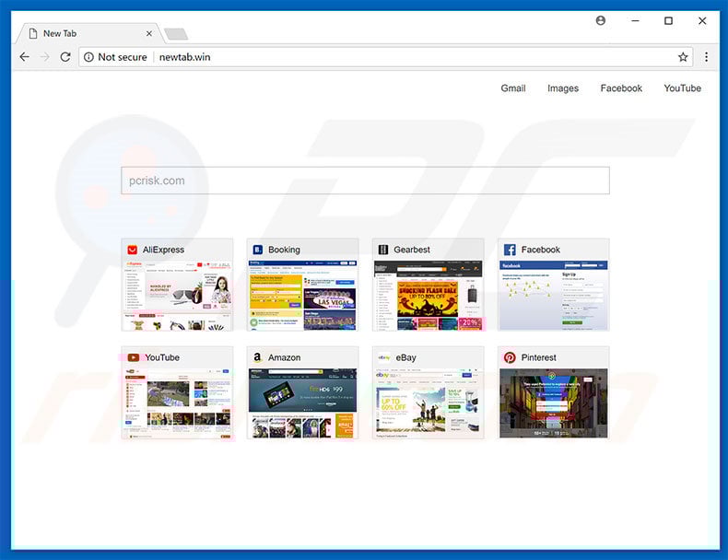The image size is (728, 560).
Task: Bookmark this page with the star icon
Action: pyautogui.click(x=683, y=57)
